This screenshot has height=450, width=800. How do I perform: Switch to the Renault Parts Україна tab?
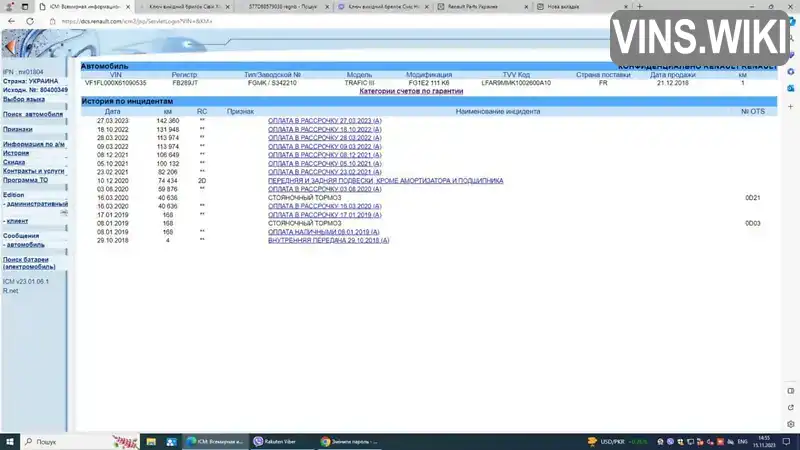click(482, 7)
